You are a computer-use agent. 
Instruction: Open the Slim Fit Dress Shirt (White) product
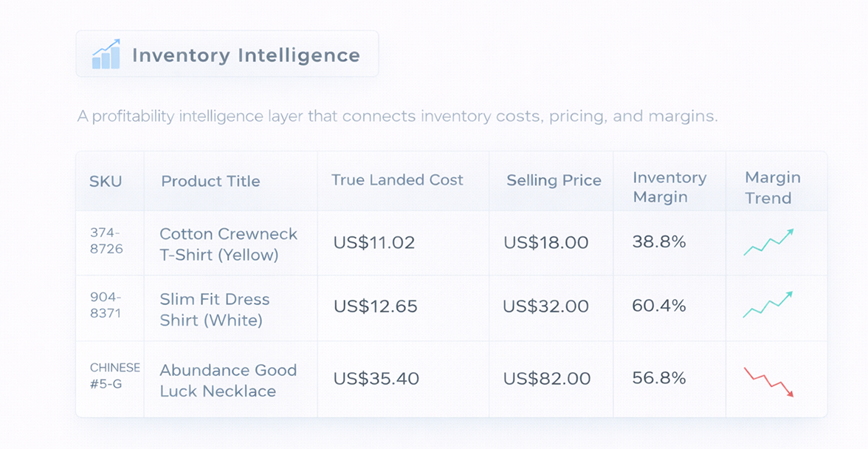pos(215,309)
